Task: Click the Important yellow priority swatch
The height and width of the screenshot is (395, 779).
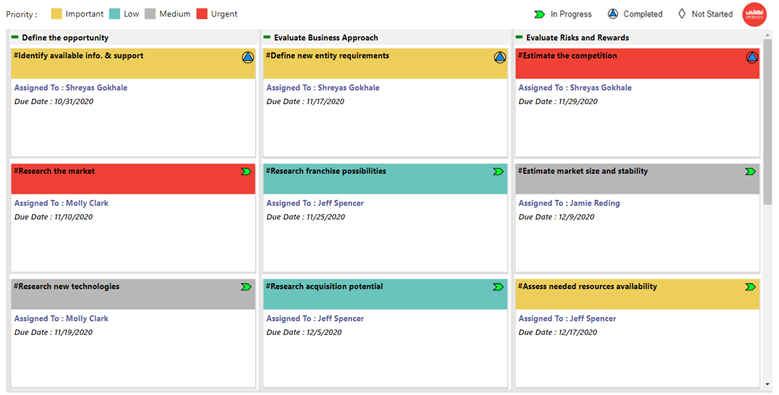Action: 56,14
